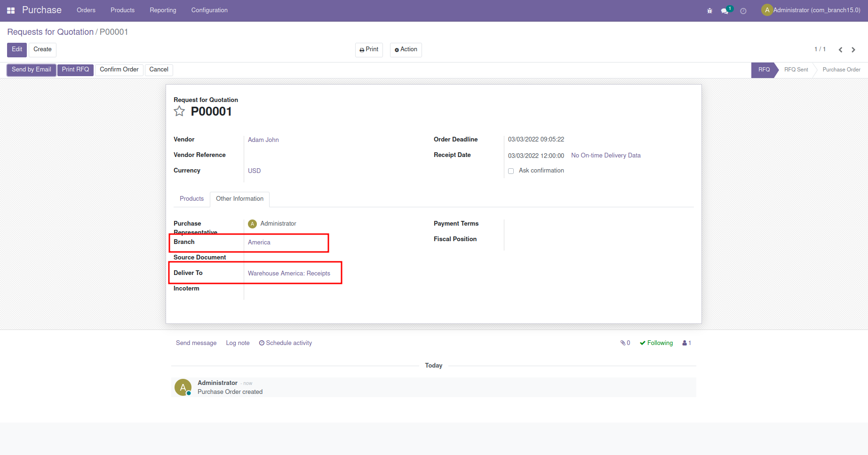Viewport: 868px width, 455px height.
Task: Open the Products menu in navbar
Action: pyautogui.click(x=122, y=10)
